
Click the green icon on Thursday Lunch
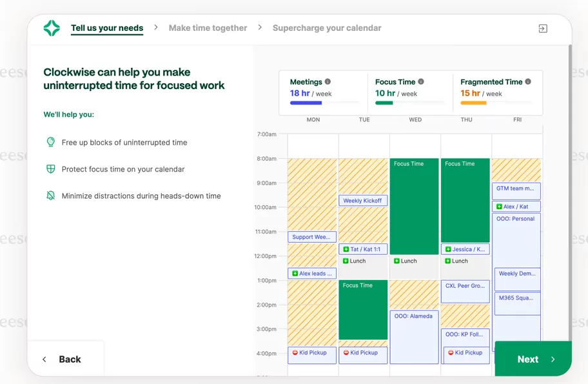click(x=447, y=261)
